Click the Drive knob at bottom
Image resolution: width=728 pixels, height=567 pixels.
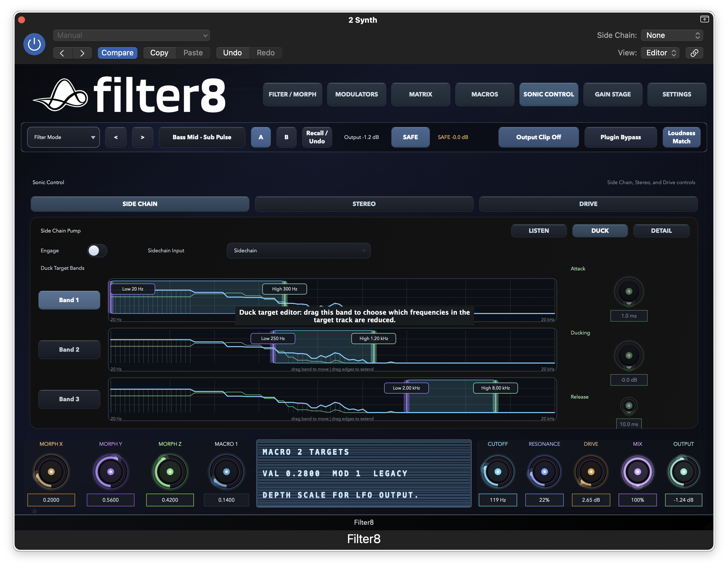[591, 472]
